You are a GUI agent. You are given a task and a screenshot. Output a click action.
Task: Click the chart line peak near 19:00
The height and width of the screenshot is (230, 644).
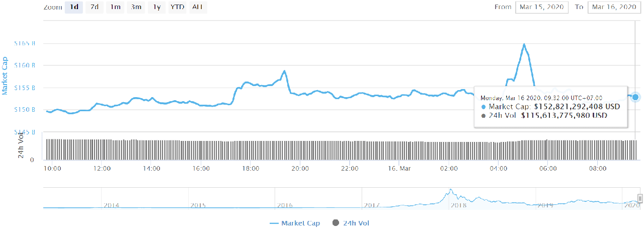285,71
